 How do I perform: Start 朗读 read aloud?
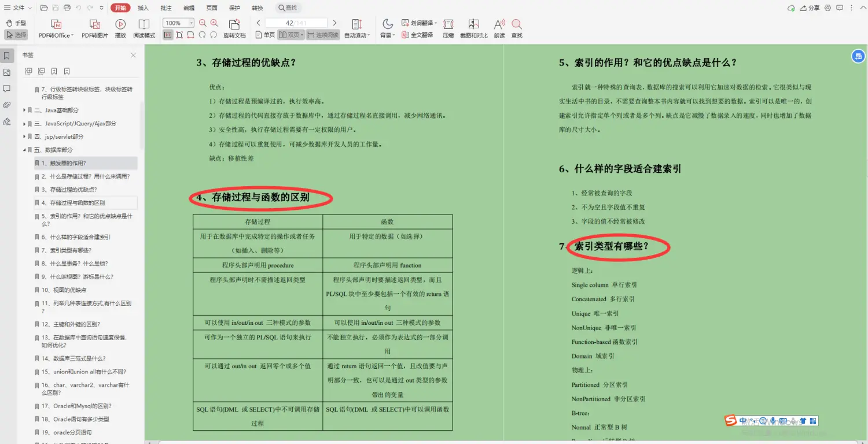coord(499,29)
